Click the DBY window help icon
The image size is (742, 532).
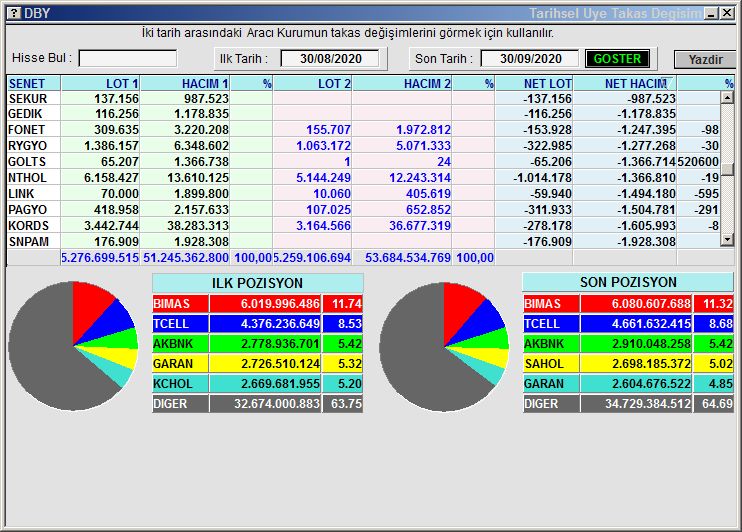(x=14, y=13)
